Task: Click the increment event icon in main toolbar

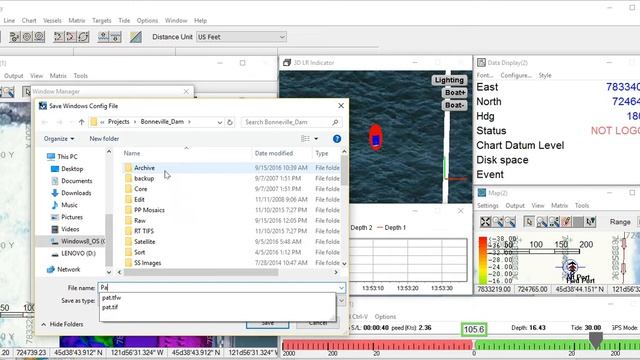Action: click(x=103, y=37)
